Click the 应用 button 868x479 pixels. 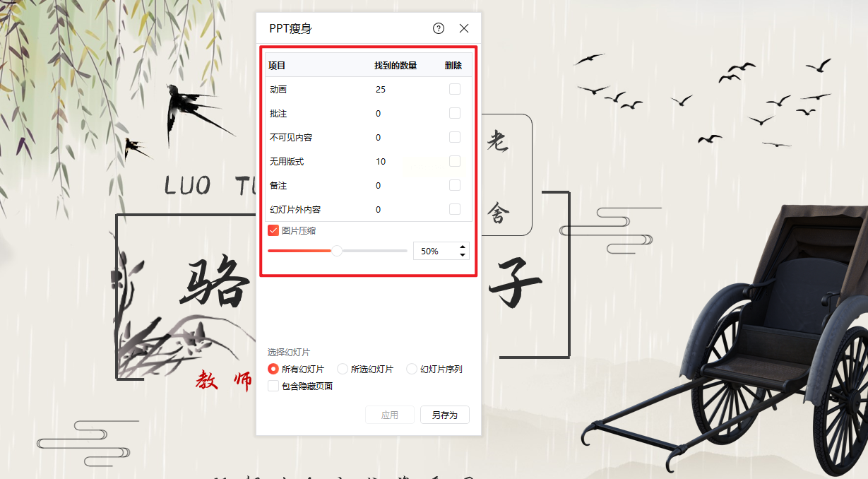click(x=390, y=415)
